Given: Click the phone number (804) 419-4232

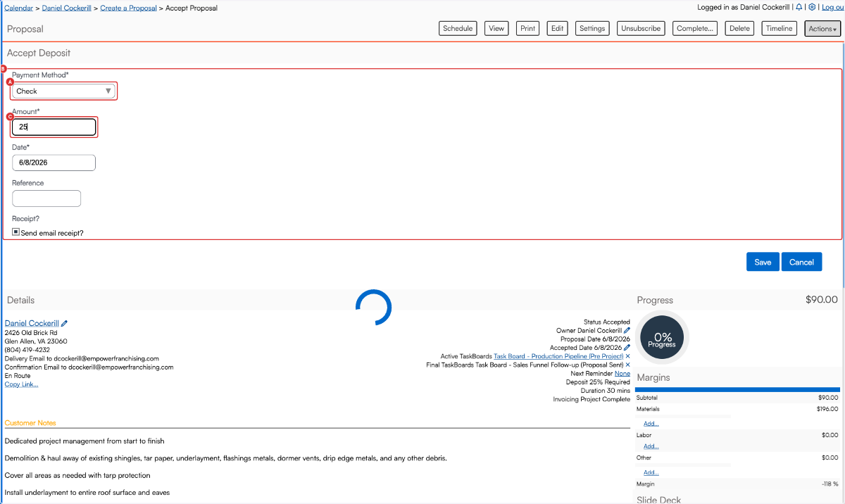Looking at the screenshot, I should click(27, 350).
